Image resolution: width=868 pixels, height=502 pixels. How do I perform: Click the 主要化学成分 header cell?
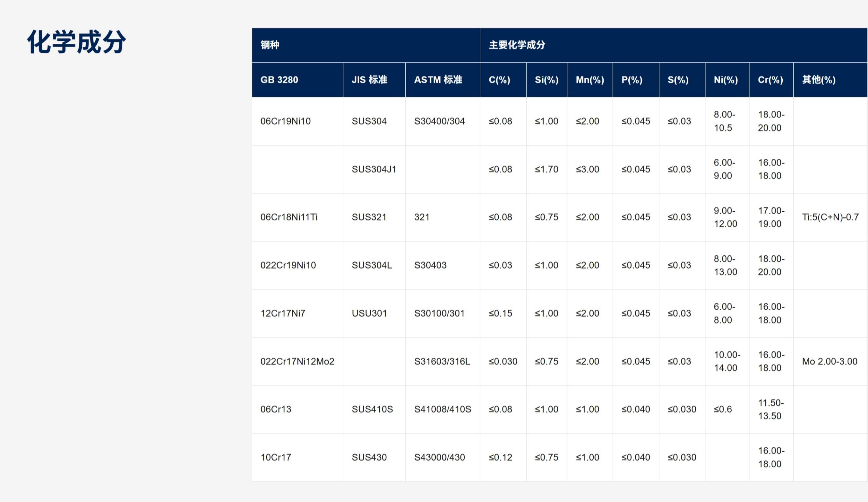[x=517, y=45]
